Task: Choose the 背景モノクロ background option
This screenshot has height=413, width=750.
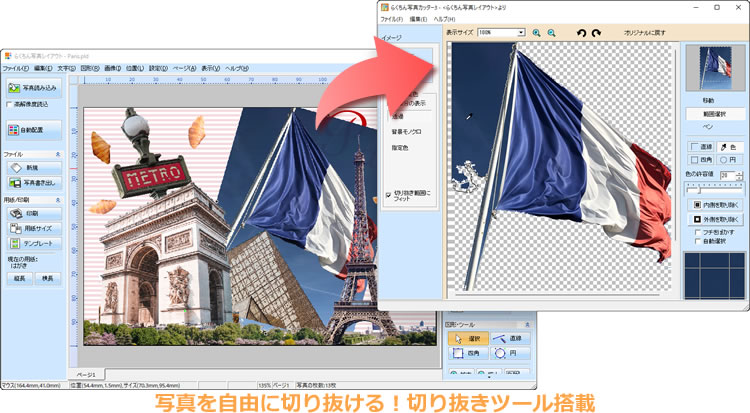Action: (407, 132)
